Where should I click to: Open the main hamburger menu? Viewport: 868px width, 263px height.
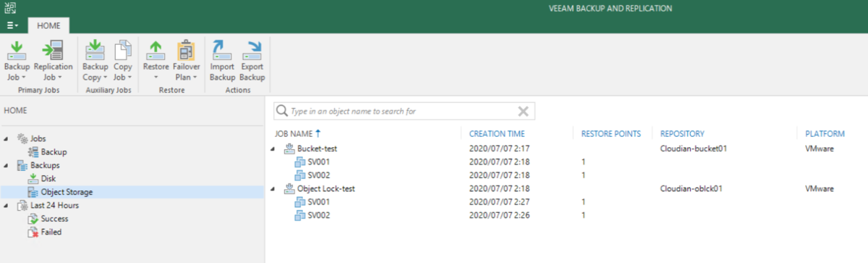[13, 25]
